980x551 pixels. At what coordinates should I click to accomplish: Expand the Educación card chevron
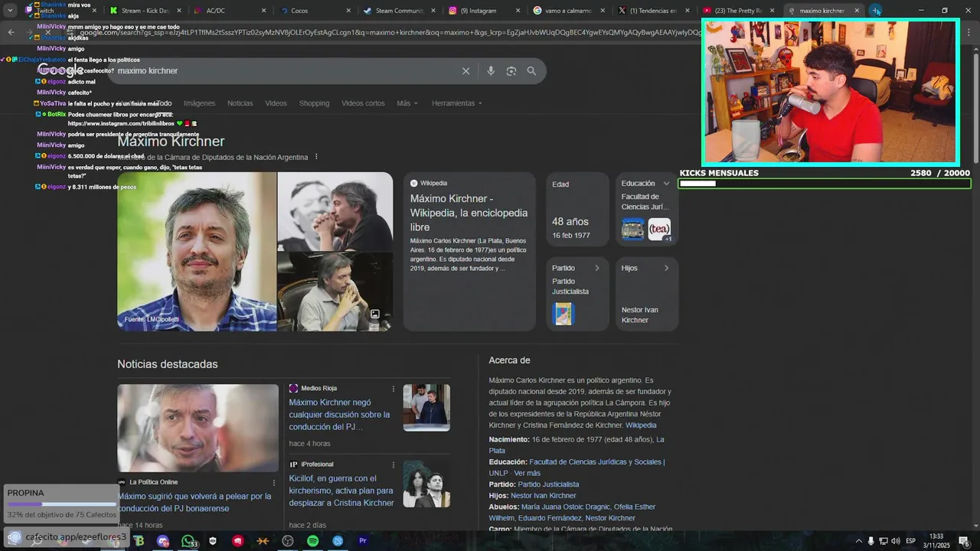pyautogui.click(x=666, y=184)
